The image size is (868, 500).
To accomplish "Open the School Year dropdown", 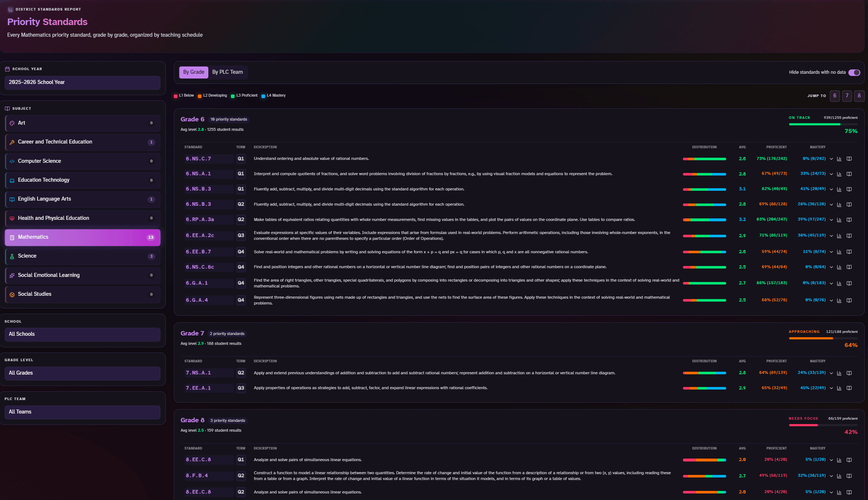I will [83, 82].
